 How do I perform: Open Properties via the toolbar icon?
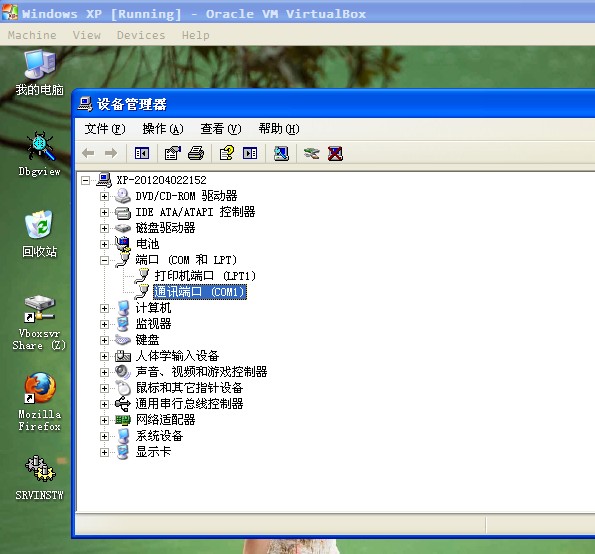click(173, 153)
